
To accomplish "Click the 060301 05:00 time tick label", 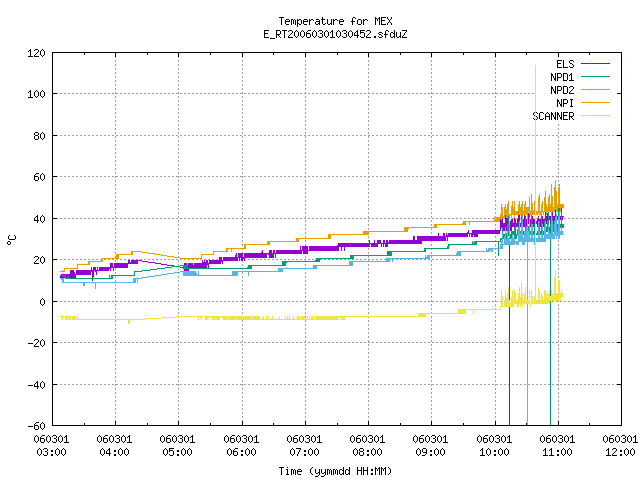I will point(177,446).
